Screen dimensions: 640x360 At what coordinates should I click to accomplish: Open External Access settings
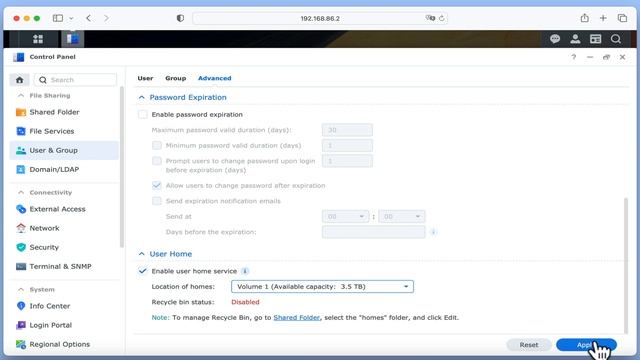[64, 209]
